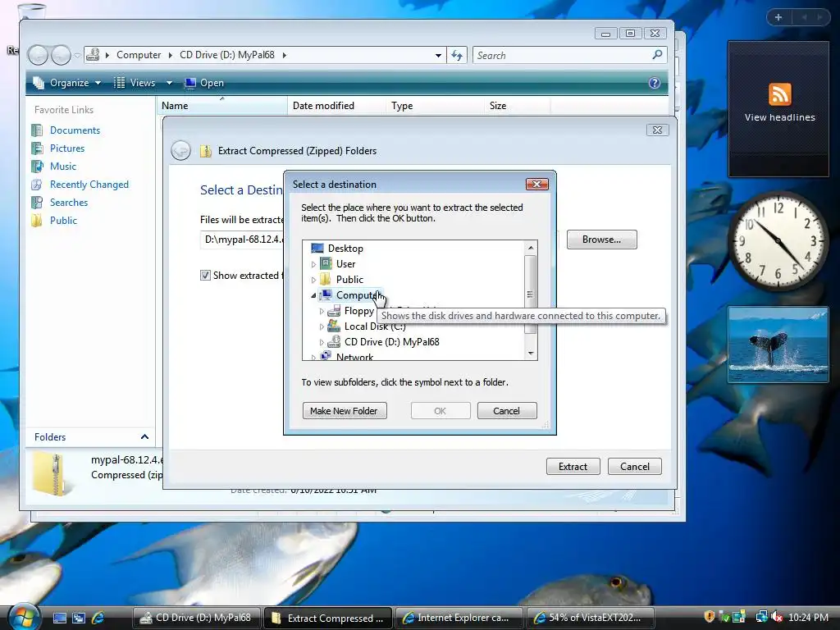Click the clock sidebar gadget
840x630 pixels.
(778, 241)
